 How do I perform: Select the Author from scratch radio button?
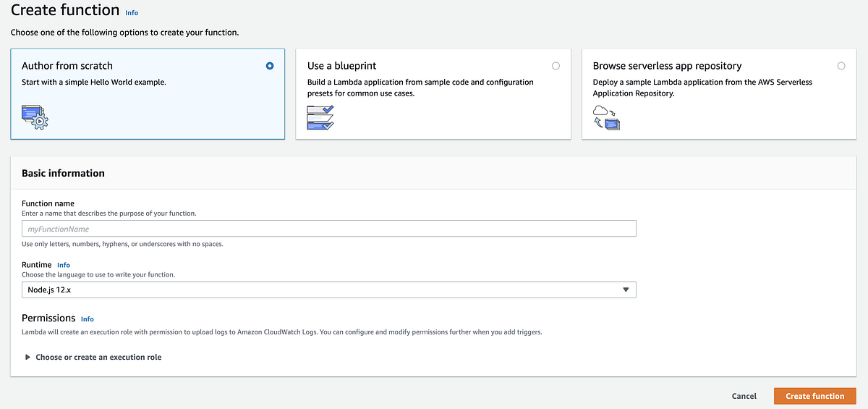(270, 66)
